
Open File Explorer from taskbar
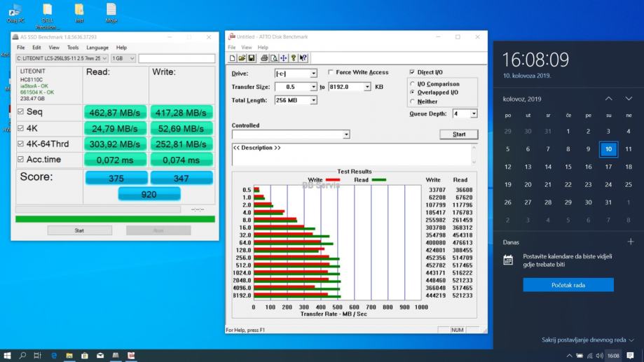click(x=69, y=356)
